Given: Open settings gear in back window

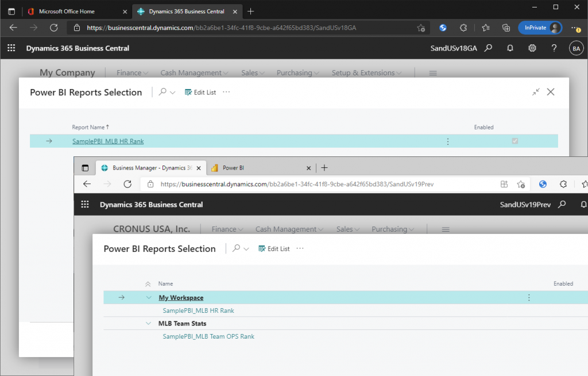Looking at the screenshot, I should (x=532, y=48).
